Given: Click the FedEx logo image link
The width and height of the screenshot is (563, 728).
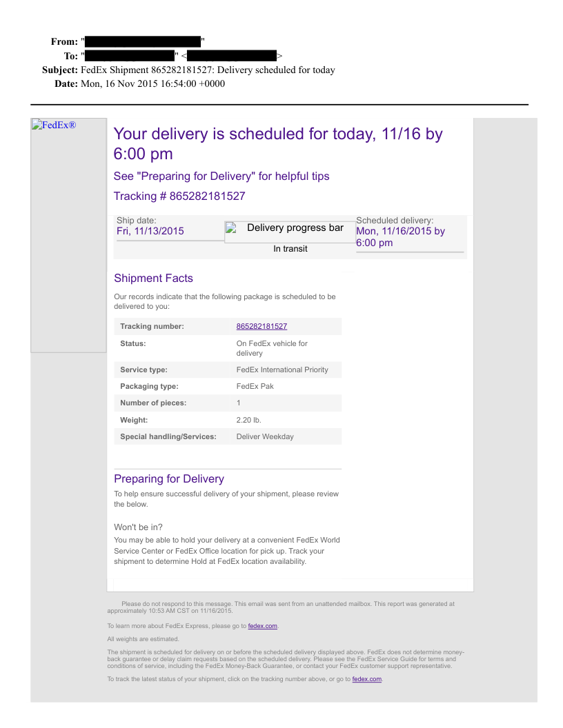Looking at the screenshot, I should [54, 125].
